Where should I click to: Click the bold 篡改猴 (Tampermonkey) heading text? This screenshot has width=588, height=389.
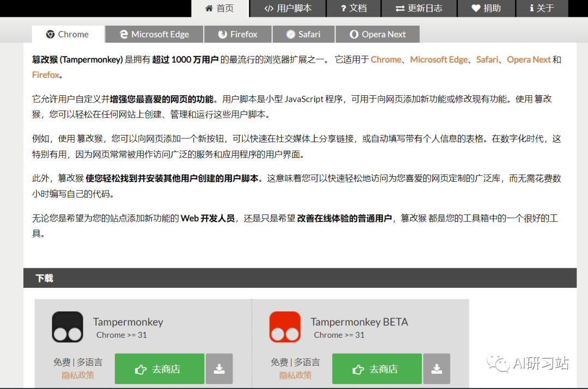[x=77, y=60]
